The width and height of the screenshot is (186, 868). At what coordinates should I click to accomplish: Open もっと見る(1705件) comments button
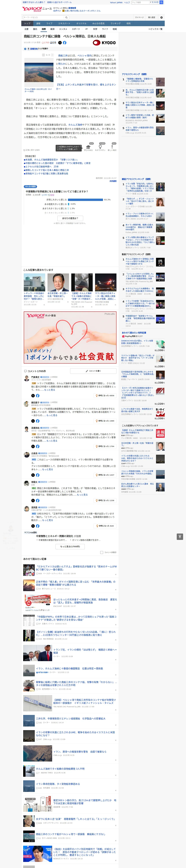70,547
